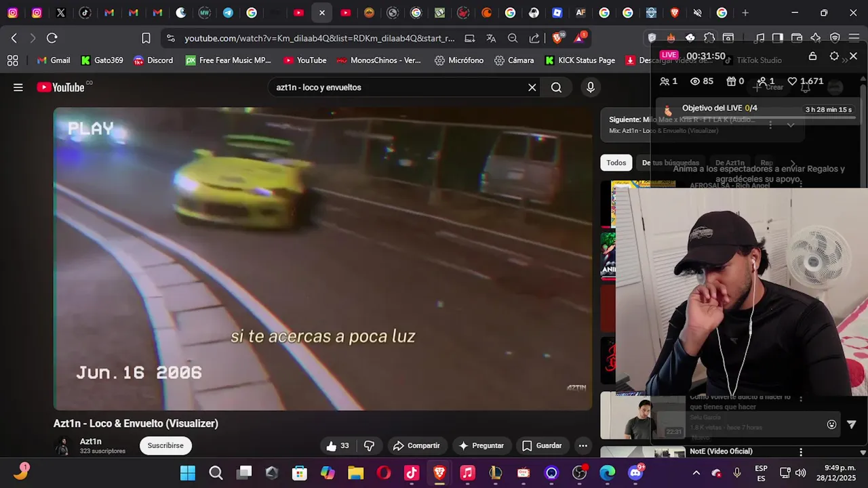Viewport: 868px width, 488px height.
Task: Open the browser hamburger main menu
Action: pos(853,38)
